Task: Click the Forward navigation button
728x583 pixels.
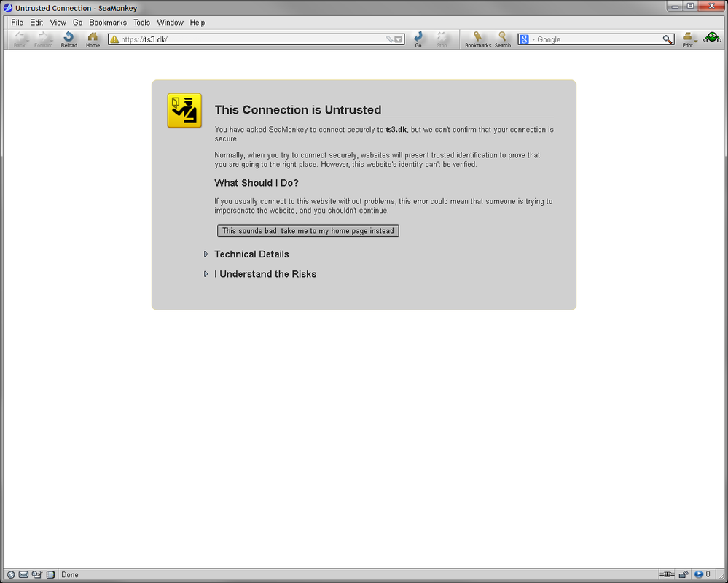Action: (x=43, y=39)
